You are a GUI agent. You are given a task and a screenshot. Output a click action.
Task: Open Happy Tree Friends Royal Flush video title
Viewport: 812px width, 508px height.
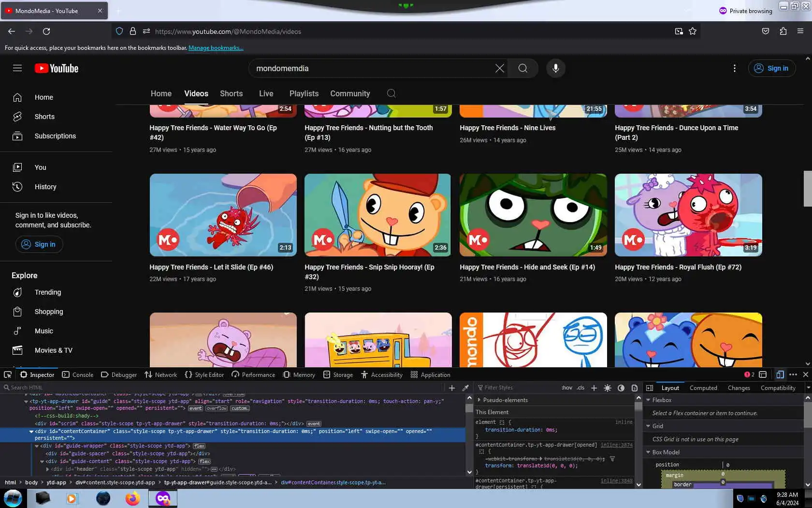(678, 267)
